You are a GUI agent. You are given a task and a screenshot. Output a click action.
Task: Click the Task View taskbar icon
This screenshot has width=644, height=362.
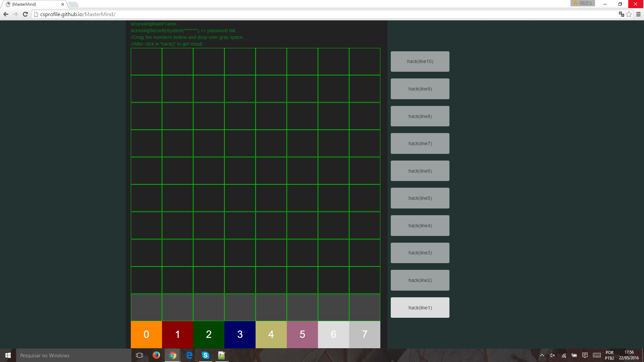pyautogui.click(x=140, y=355)
